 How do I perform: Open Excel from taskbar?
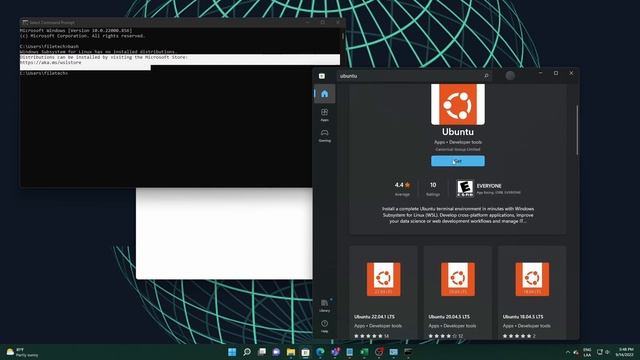(364, 352)
